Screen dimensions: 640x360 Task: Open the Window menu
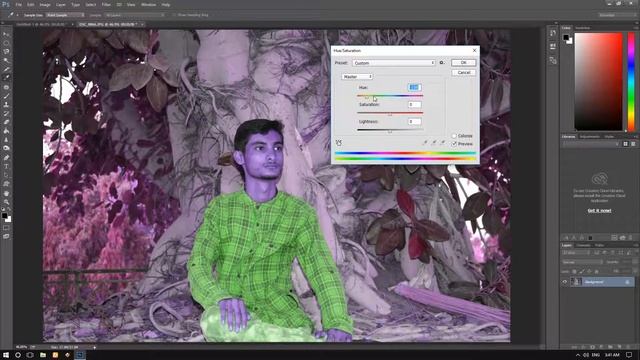(x=148, y=4)
